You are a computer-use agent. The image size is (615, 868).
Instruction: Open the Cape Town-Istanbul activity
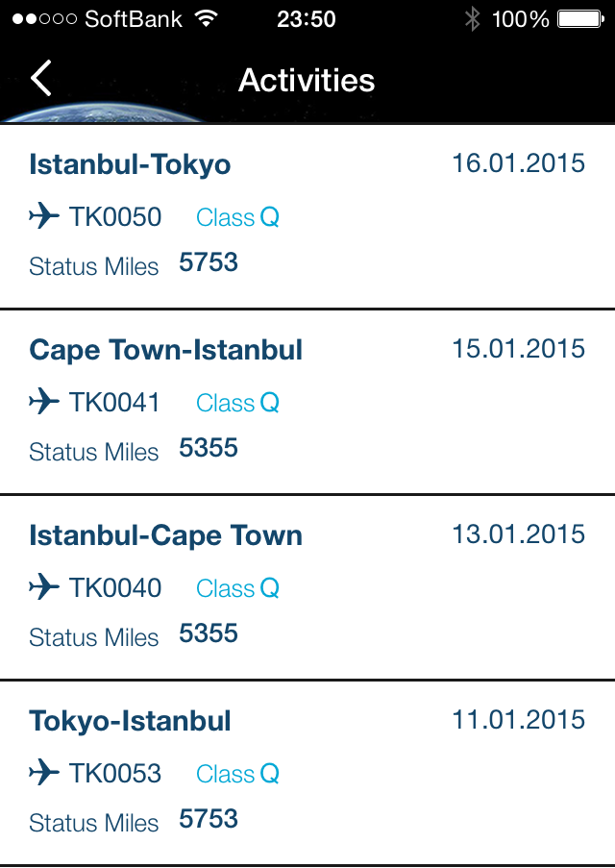(x=166, y=350)
